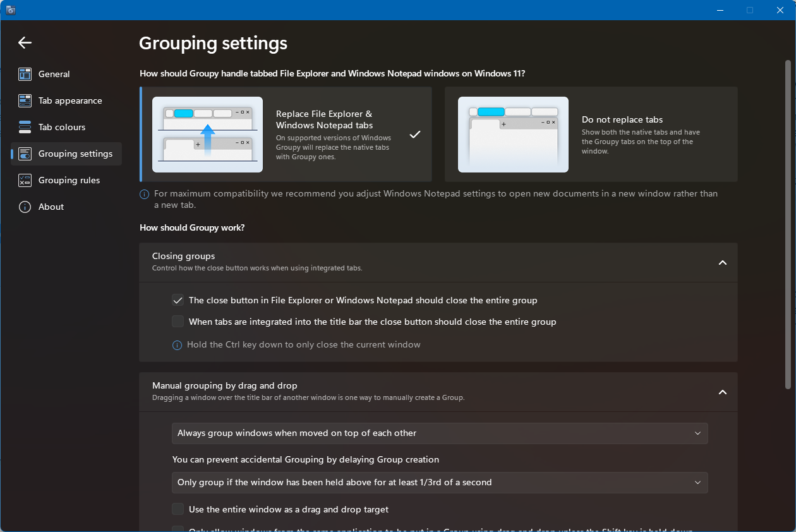The width and height of the screenshot is (796, 532).
Task: Collapse the Closing groups section
Action: coord(723,262)
